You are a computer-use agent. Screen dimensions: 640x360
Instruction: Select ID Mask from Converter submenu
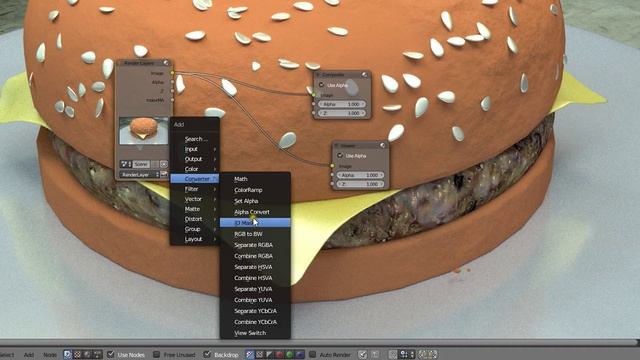tap(255, 223)
